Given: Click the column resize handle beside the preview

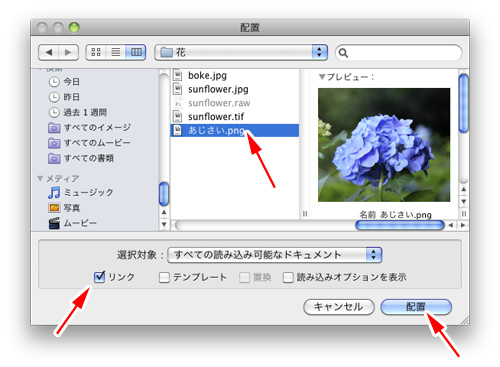Looking at the screenshot, I should tap(304, 214).
